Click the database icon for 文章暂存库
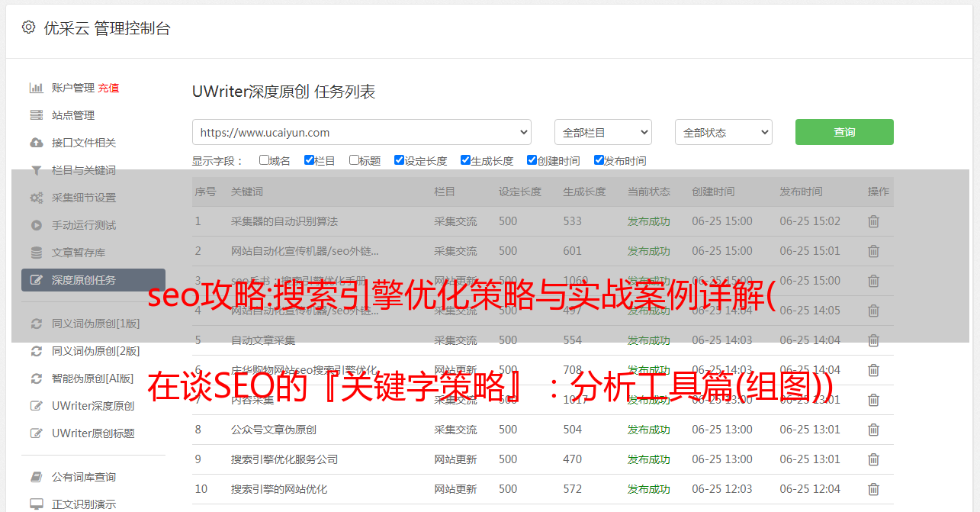Viewport: 980px width, 512px height. tap(36, 253)
